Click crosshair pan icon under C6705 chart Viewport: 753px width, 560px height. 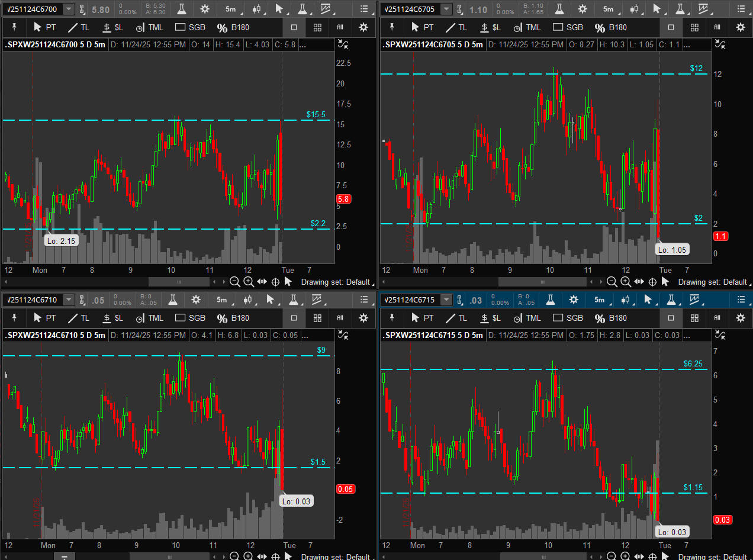coord(652,282)
